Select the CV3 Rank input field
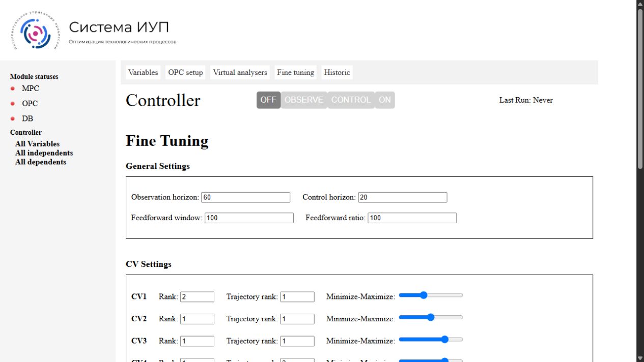 tap(197, 341)
